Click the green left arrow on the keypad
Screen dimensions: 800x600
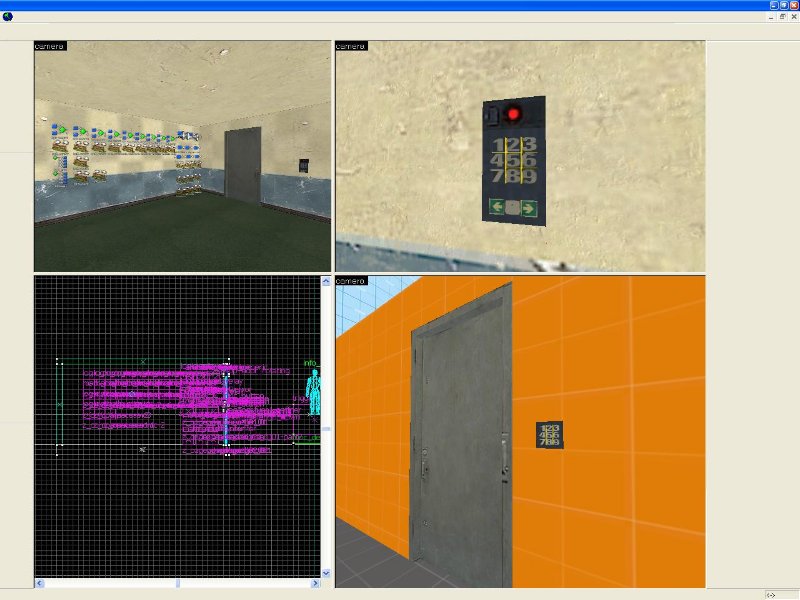pyautogui.click(x=496, y=208)
